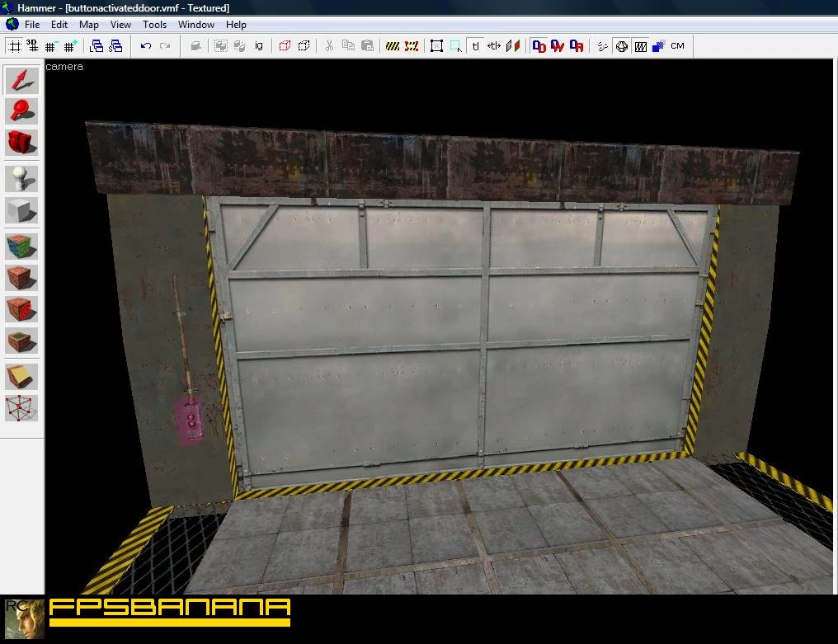Screen dimensions: 838x644
Task: Select the Entity tool
Action: click(x=21, y=178)
